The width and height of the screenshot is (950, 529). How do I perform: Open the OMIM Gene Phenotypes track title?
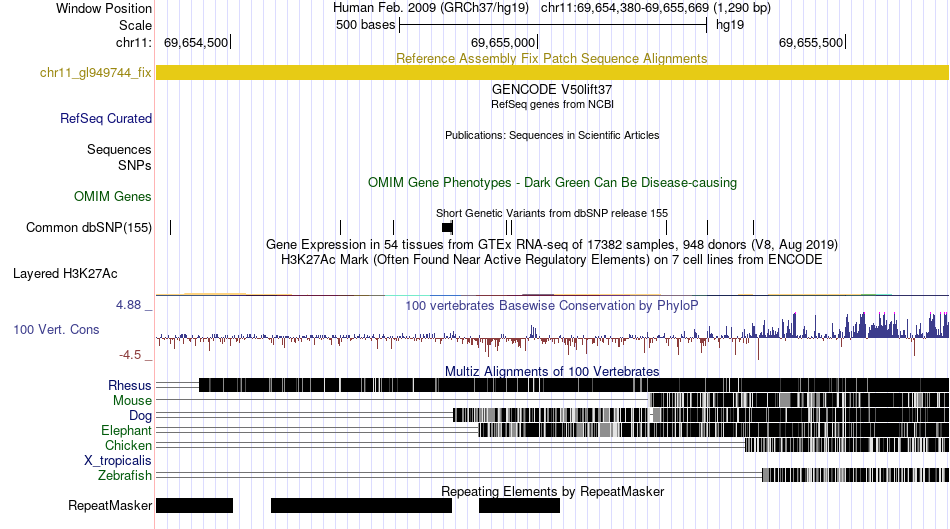pos(552,182)
